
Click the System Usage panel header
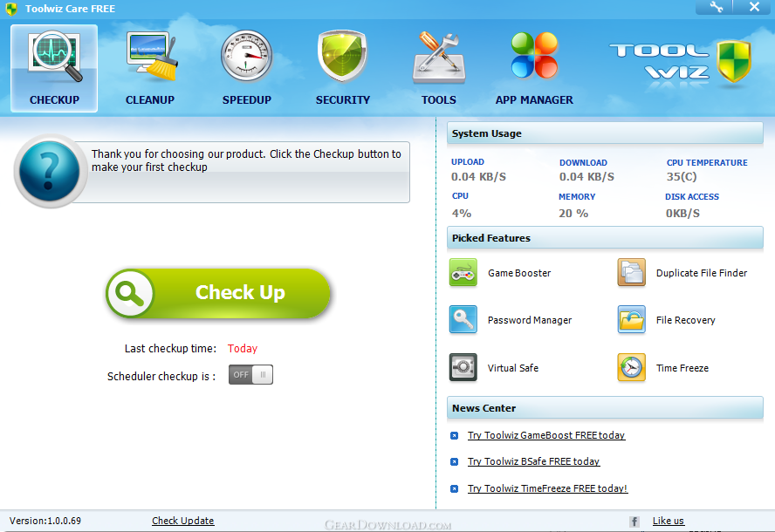pos(605,133)
